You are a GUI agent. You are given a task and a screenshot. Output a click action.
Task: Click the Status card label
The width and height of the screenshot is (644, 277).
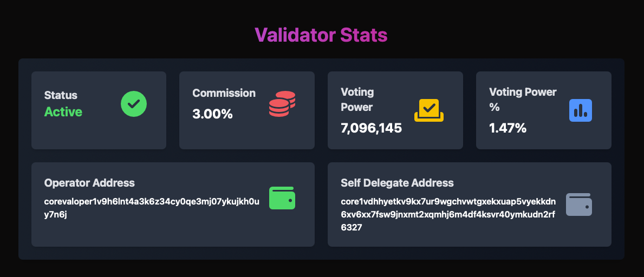61,95
